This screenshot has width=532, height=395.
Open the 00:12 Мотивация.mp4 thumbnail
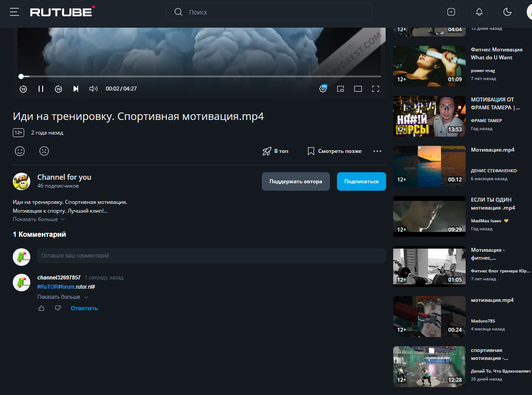coord(429,166)
